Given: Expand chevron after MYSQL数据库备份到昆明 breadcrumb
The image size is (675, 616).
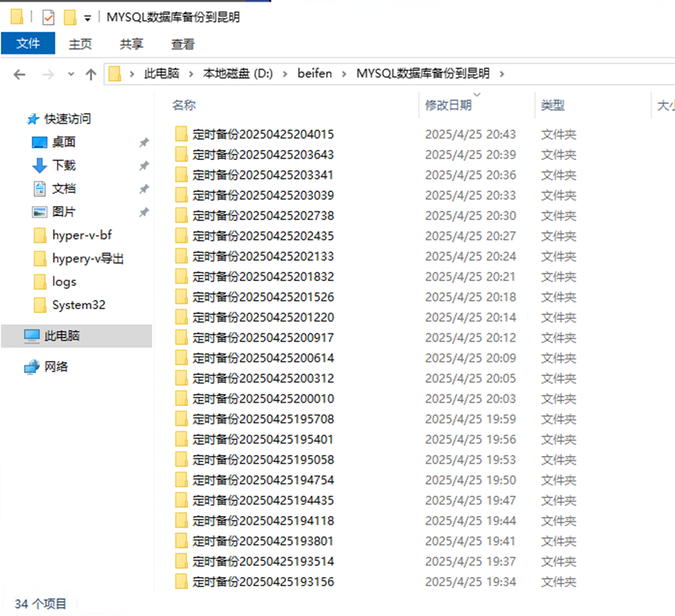Looking at the screenshot, I should tap(502, 74).
